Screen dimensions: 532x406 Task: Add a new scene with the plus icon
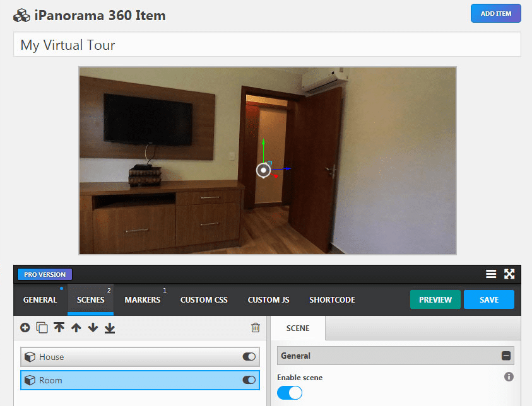coord(23,328)
